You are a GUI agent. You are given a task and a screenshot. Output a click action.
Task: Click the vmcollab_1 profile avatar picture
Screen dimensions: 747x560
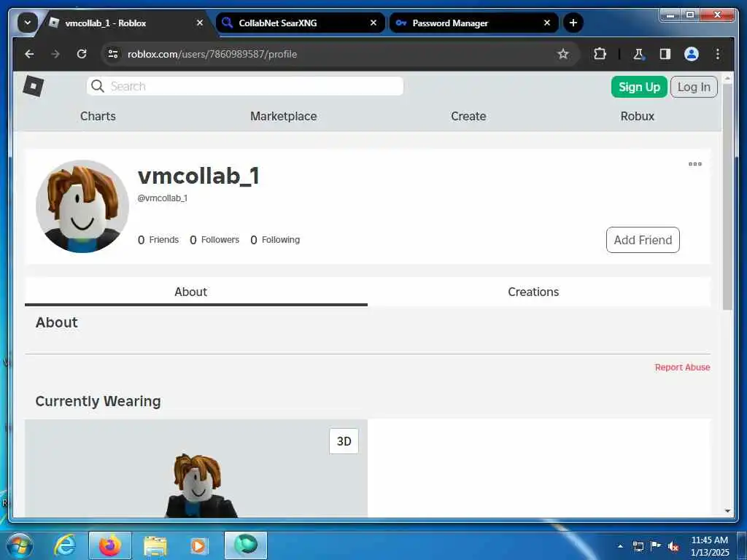(x=82, y=206)
